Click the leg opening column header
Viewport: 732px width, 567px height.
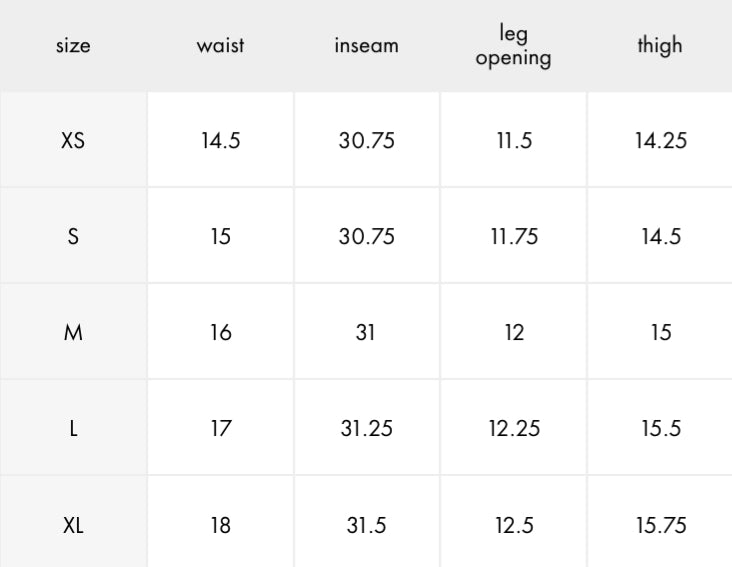514,48
